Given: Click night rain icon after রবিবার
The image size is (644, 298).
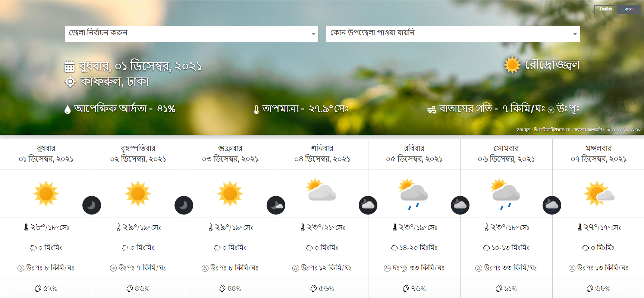Looking at the screenshot, I should coord(460,205).
